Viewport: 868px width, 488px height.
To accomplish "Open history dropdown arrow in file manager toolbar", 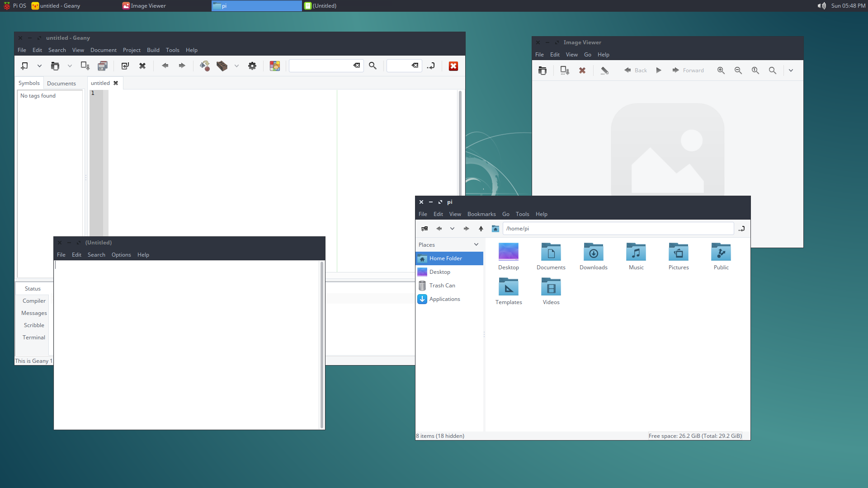I will (x=452, y=229).
